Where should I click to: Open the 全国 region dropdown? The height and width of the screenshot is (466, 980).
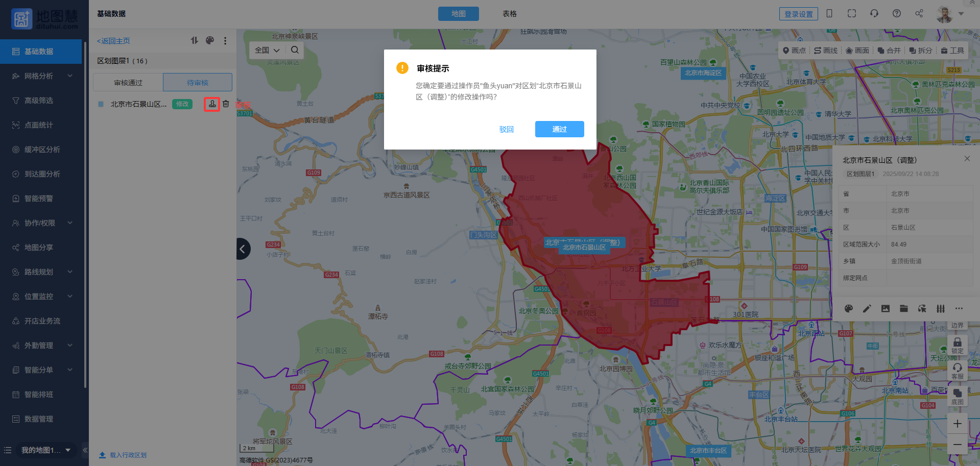coord(267,50)
